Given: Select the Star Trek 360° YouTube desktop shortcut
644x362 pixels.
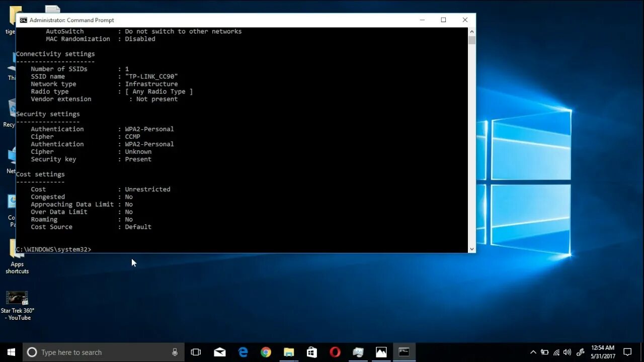Looking at the screenshot, I should pos(17,306).
